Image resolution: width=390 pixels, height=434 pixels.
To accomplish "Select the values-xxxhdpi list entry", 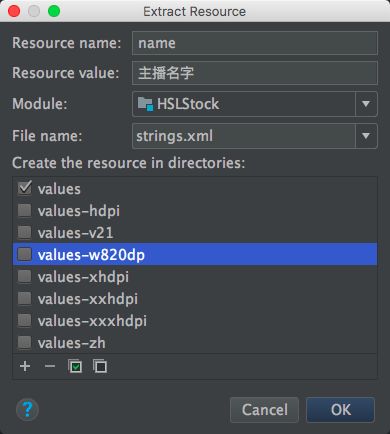I will (195, 321).
